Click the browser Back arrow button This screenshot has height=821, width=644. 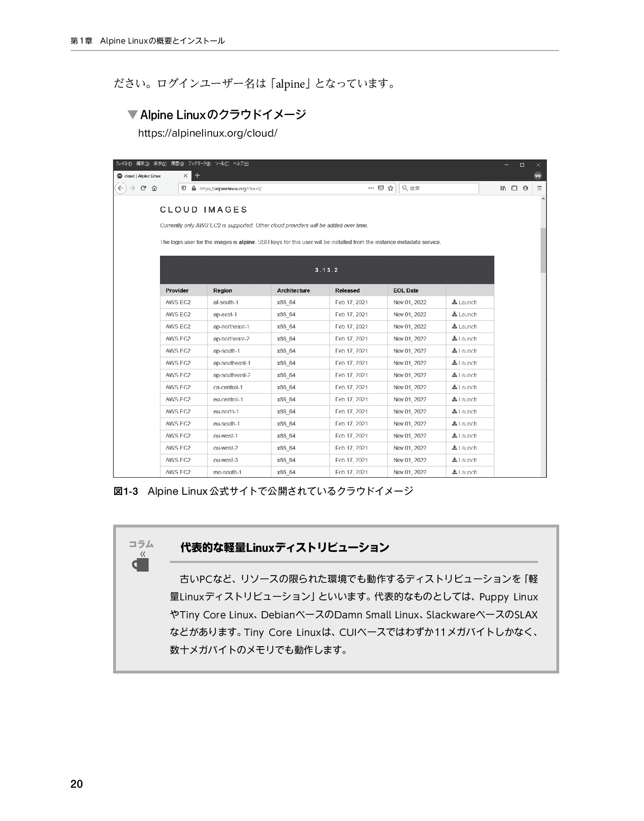120,188
